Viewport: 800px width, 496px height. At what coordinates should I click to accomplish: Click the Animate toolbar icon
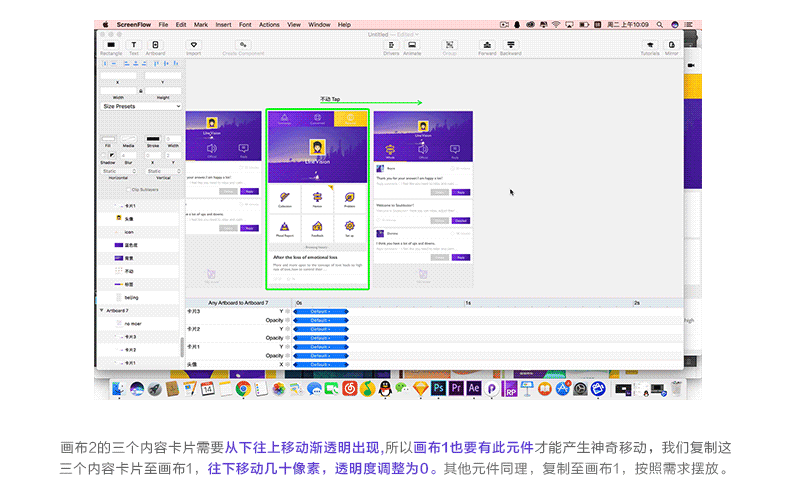(411, 45)
